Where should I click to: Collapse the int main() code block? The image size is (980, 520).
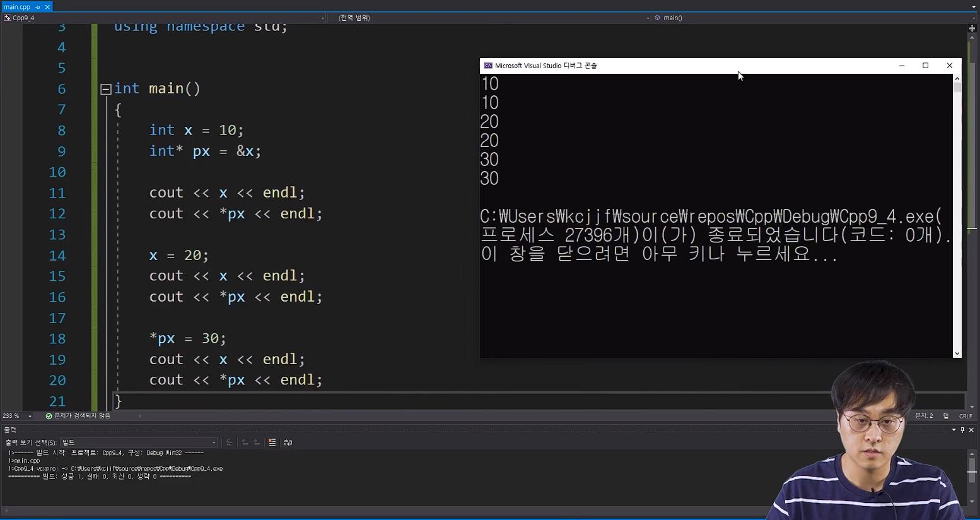point(106,89)
